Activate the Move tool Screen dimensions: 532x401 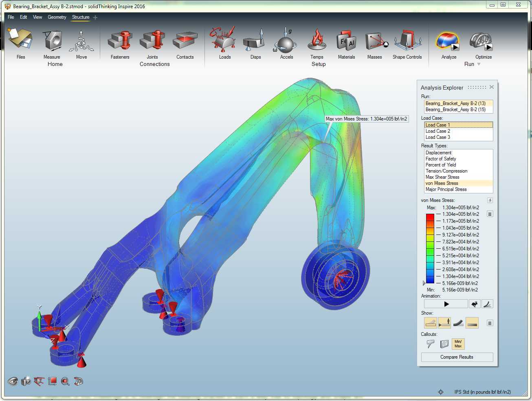tap(81, 41)
